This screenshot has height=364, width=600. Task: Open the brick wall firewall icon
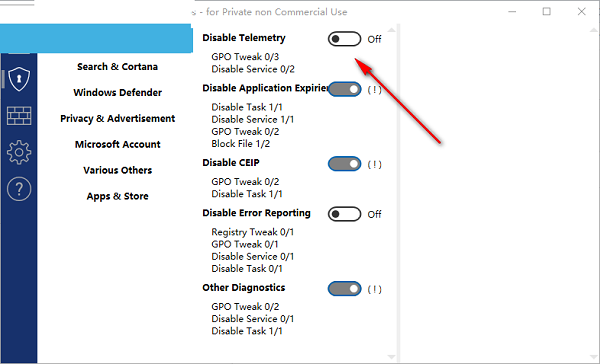pos(19,116)
